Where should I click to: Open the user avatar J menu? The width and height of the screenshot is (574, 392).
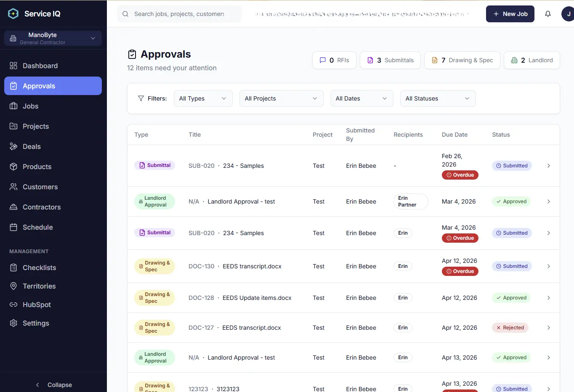[x=568, y=14]
